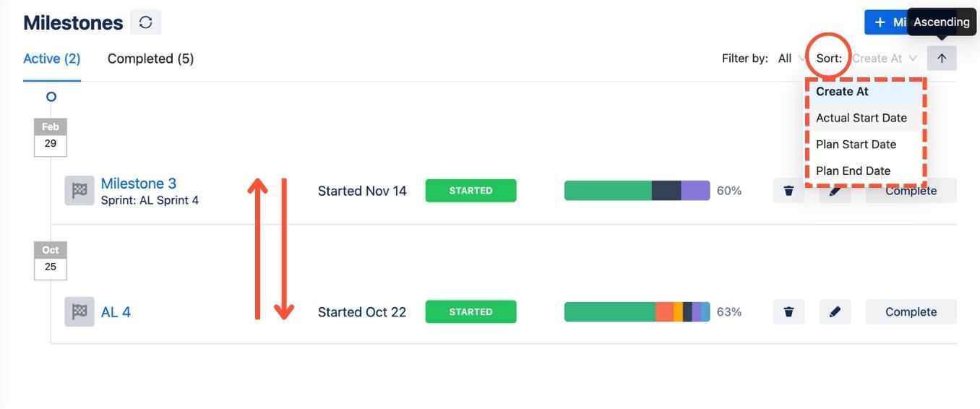Toggle ascending sort order arrow
This screenshot has width=980, height=409.
[x=942, y=59]
